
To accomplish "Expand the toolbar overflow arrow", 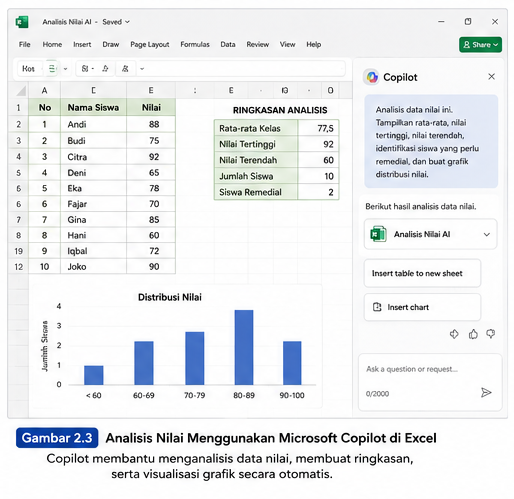I will click(142, 69).
